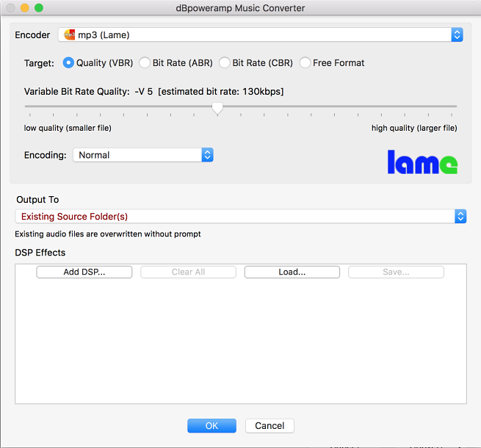The width and height of the screenshot is (481, 448).
Task: Click the lame logo
Action: [422, 162]
